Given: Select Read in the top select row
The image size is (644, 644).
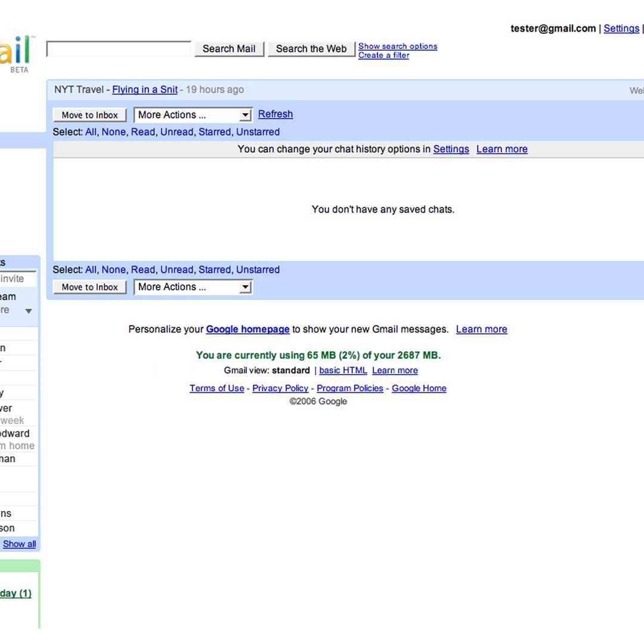Looking at the screenshot, I should coord(143,132).
